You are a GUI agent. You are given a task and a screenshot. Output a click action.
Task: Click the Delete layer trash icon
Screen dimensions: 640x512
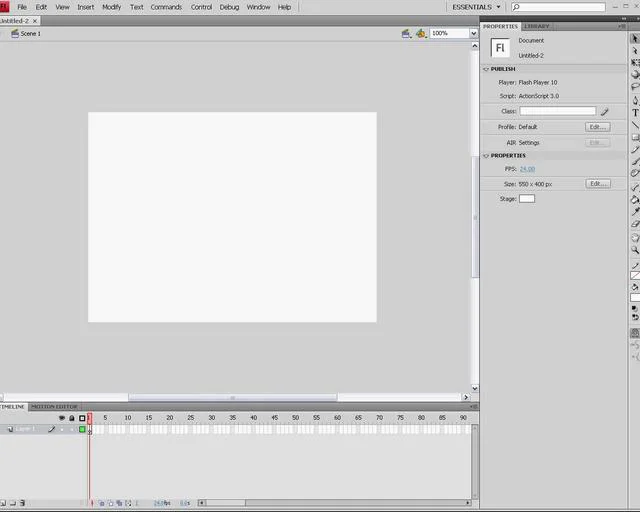22,503
